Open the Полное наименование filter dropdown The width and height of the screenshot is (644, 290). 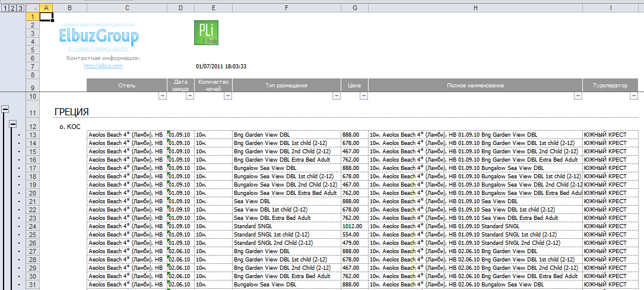point(578,96)
